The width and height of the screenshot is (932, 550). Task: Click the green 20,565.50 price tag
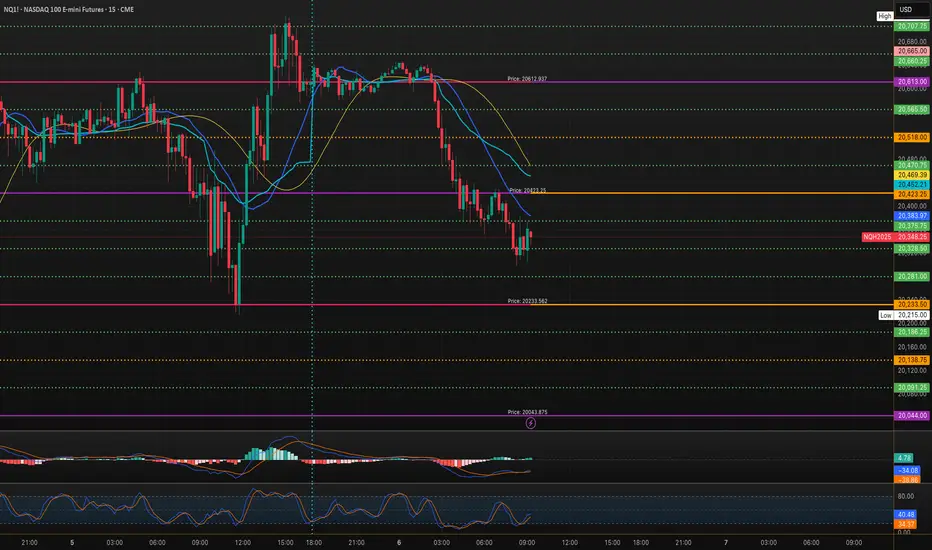click(912, 110)
